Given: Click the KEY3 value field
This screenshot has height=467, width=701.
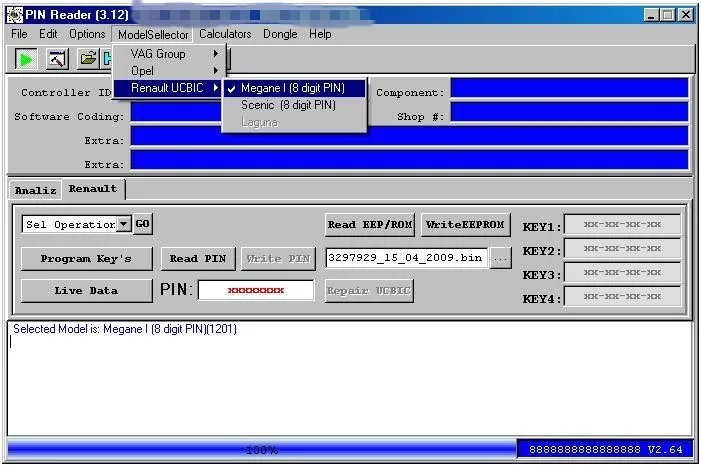Looking at the screenshot, I should tap(622, 273).
